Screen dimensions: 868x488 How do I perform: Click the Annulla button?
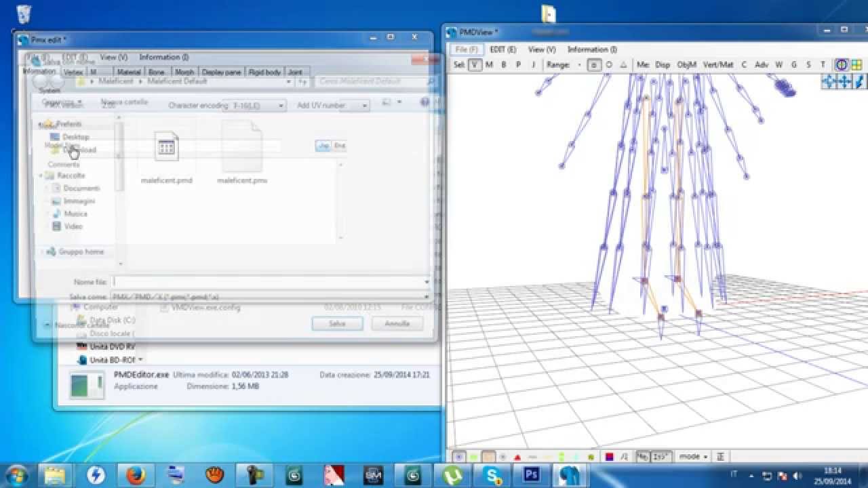397,324
